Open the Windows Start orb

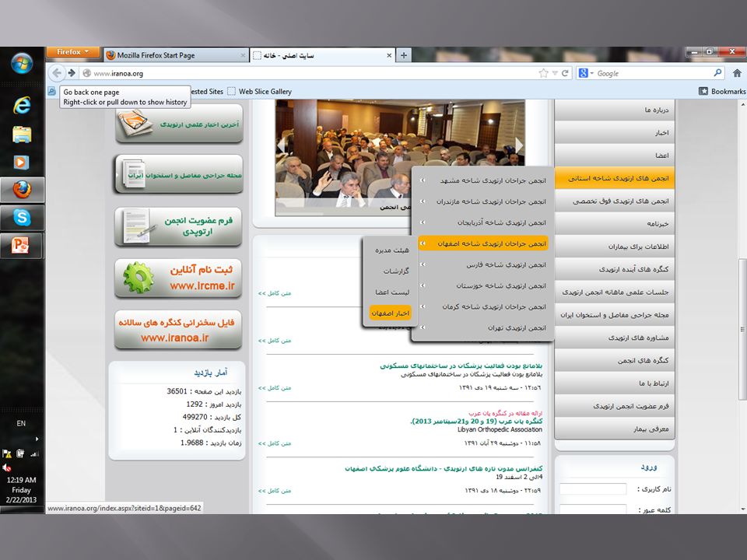[x=22, y=64]
